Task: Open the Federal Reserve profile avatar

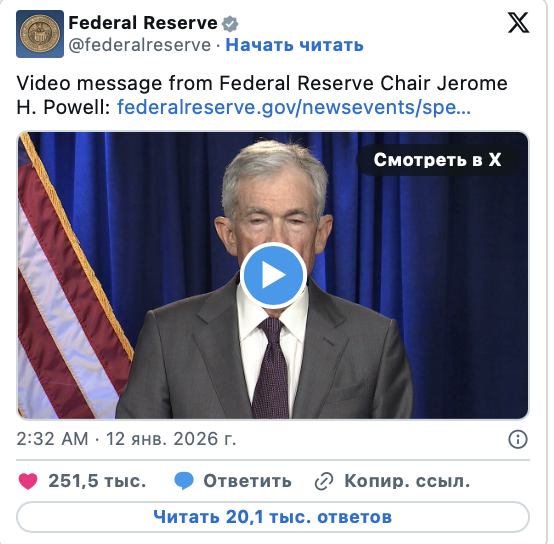Action: click(x=40, y=34)
